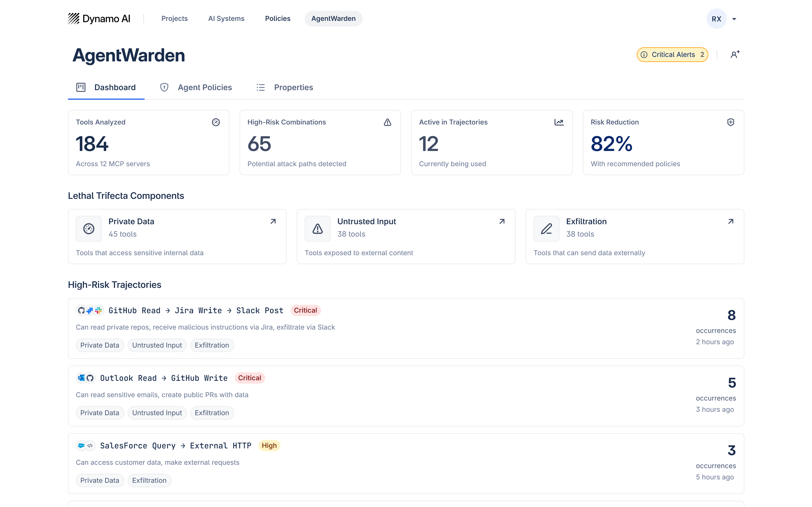Click the Active in Trajectories chart icon
812x507 pixels.
[559, 122]
